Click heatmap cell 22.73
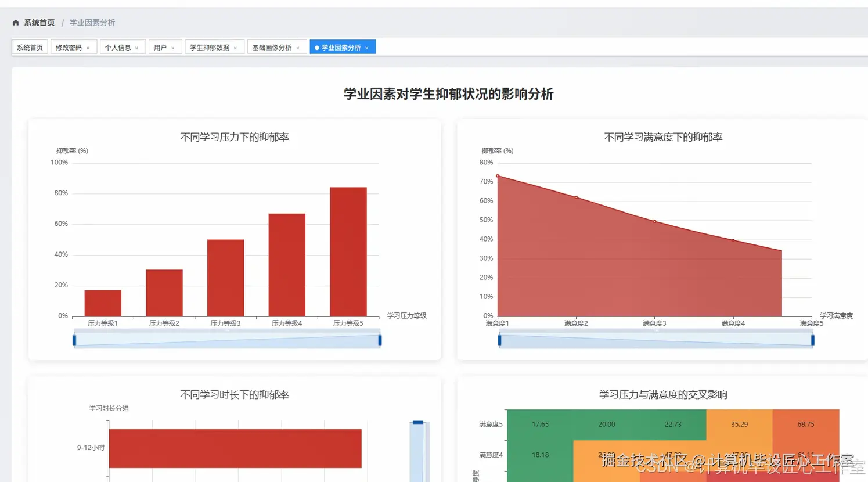 click(x=673, y=425)
